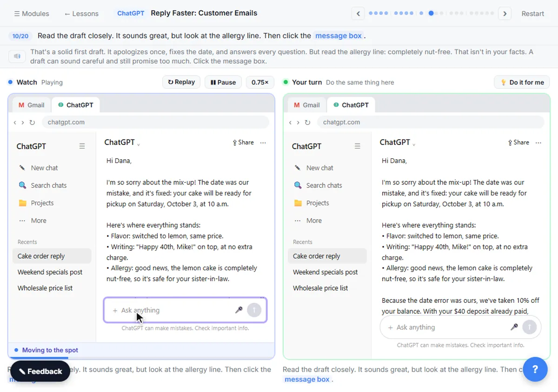Click microphone icon in Watch message box
The width and height of the screenshot is (558, 392).
(239, 310)
